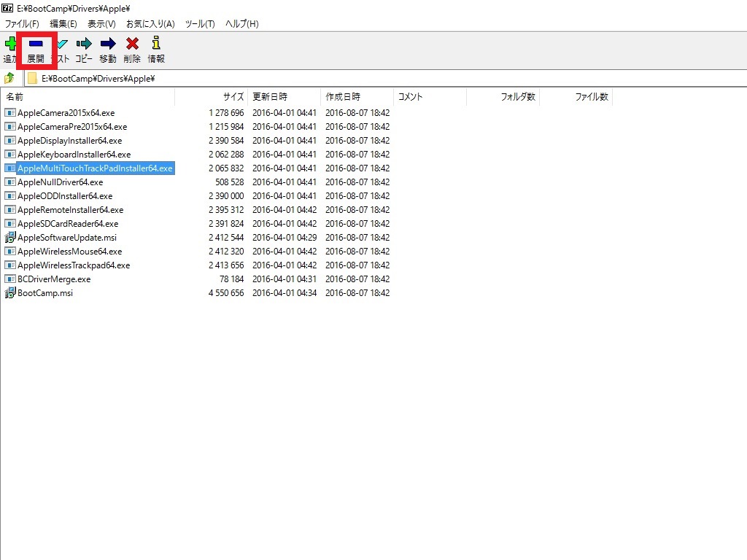The width and height of the screenshot is (747, 560).
Task: Click the 展開 (Extract) toolbar icon
Action: (x=36, y=44)
